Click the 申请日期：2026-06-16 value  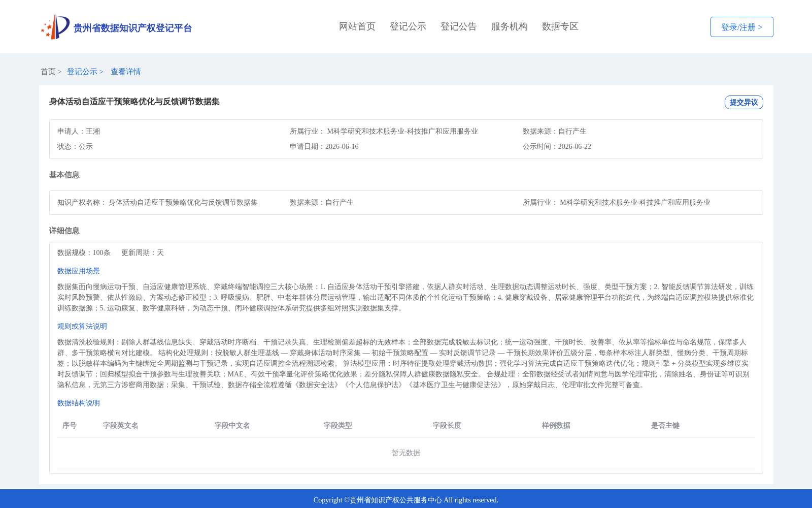324,146
